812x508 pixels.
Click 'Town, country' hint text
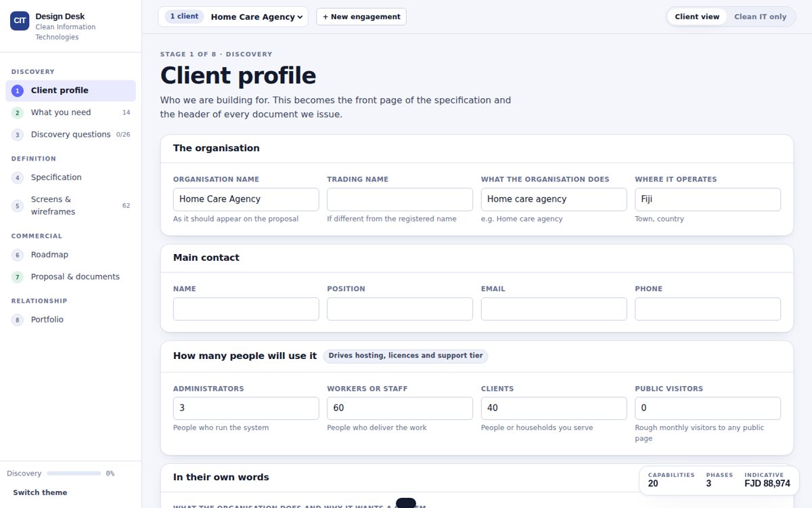(x=659, y=219)
